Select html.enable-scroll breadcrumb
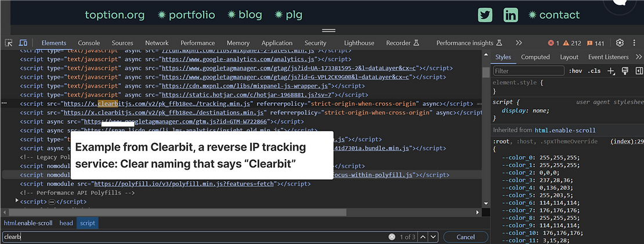 coord(28,223)
